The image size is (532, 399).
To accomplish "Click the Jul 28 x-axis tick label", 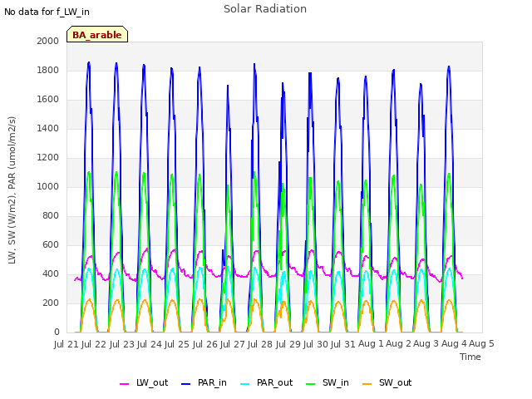I will (x=260, y=344).
